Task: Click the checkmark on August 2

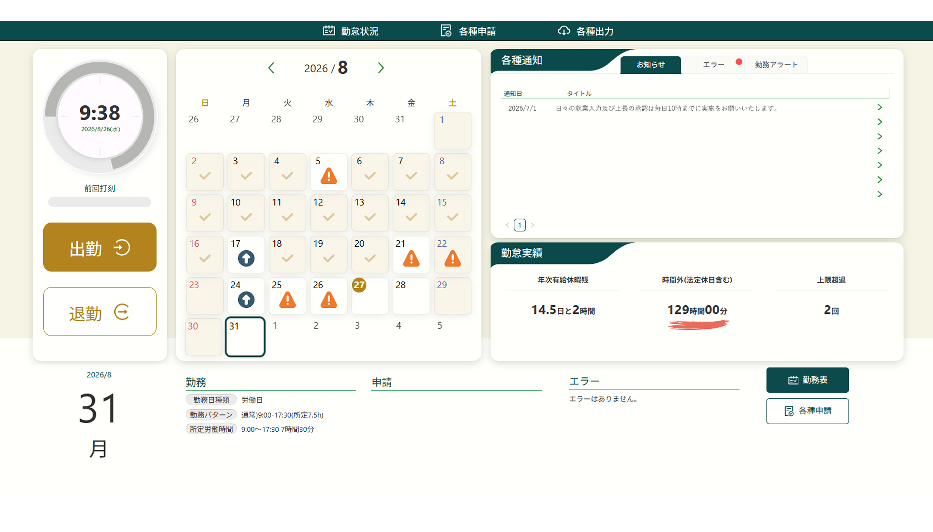Action: [205, 176]
